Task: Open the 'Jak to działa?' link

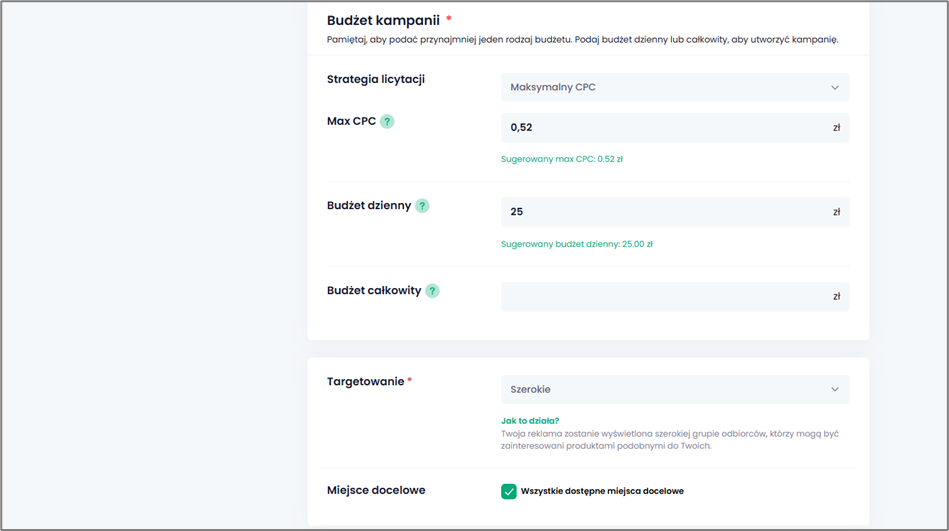Action: tap(530, 421)
